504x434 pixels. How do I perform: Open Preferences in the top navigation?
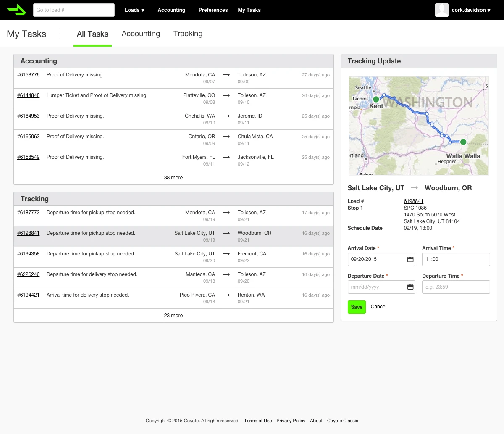(213, 10)
